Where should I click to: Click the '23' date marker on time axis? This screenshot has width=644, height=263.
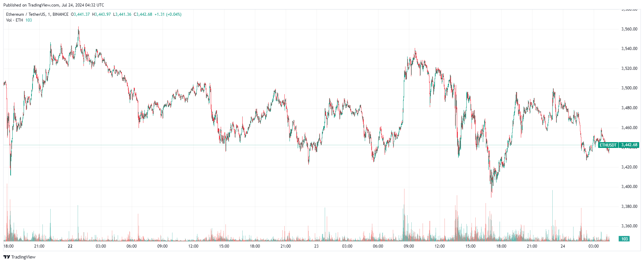click(316, 246)
